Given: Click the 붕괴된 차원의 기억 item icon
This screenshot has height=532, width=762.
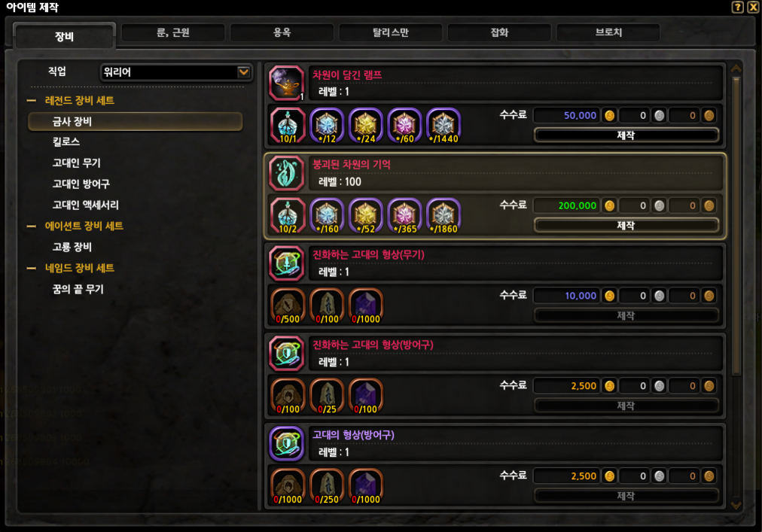Looking at the screenshot, I should 287,173.
